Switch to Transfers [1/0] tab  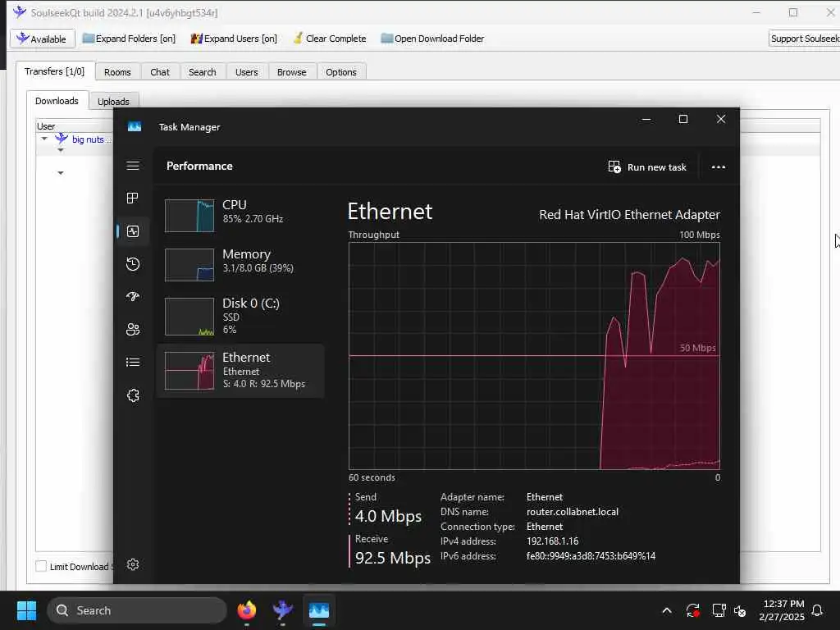55,71
